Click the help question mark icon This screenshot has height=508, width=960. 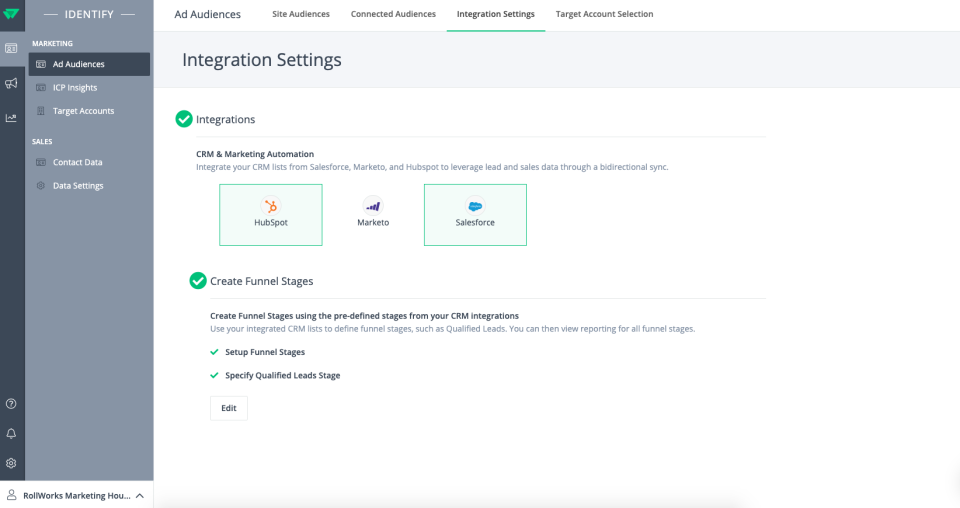pyautogui.click(x=11, y=404)
